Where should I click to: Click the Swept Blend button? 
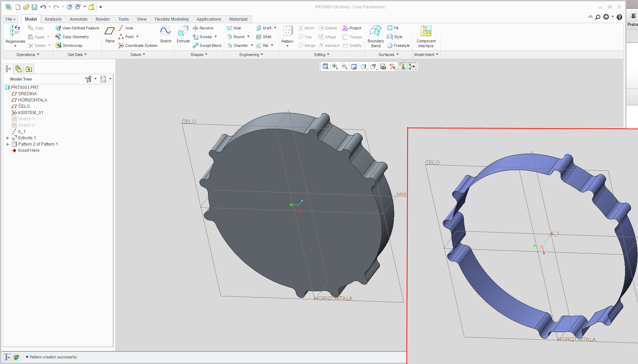[207, 45]
